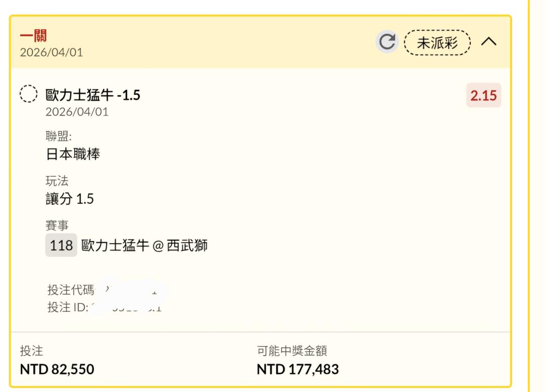Click the 聯盟 field label
The height and width of the screenshot is (392, 545).
(59, 137)
